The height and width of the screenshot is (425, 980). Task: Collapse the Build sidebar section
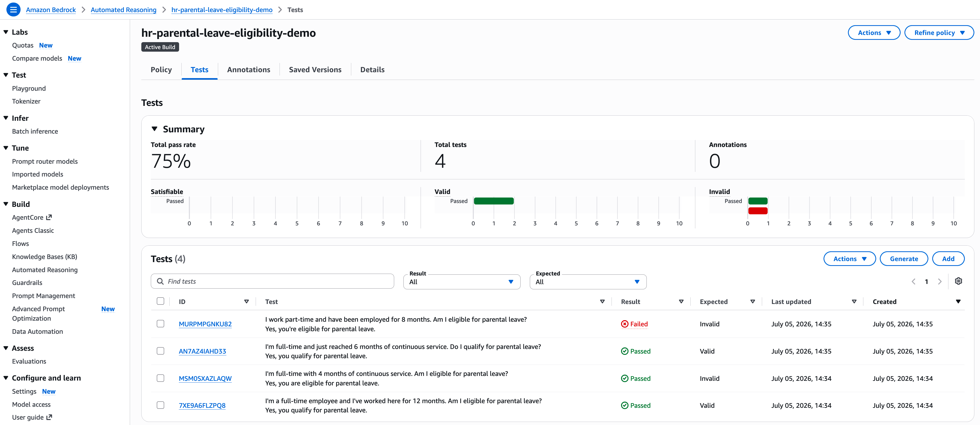(x=6, y=204)
